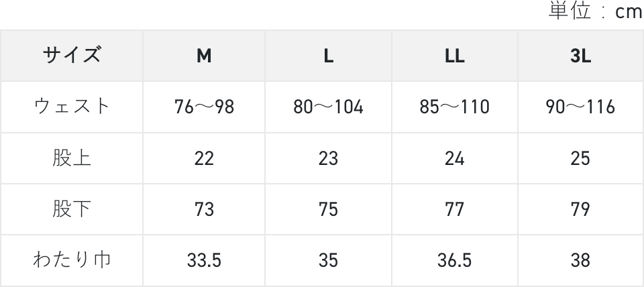Pick the waist value 90〜116
This screenshot has height=287, width=644.
click(x=581, y=107)
